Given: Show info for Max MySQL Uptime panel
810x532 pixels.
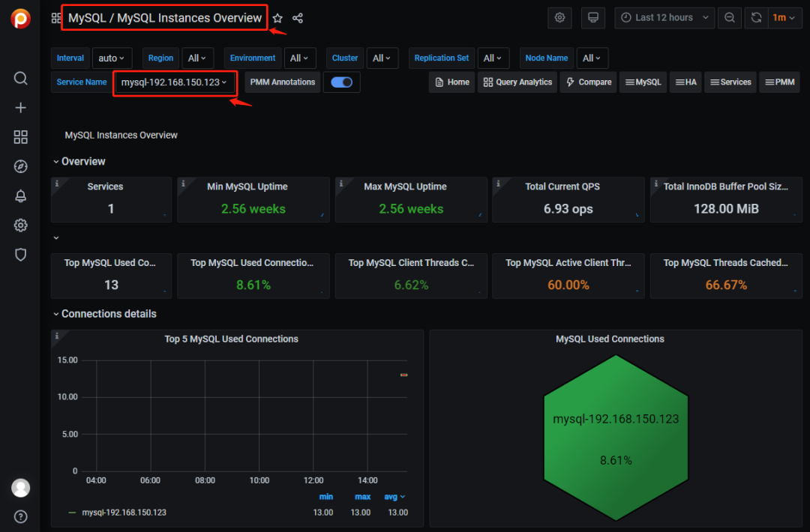Looking at the screenshot, I should click(341, 183).
